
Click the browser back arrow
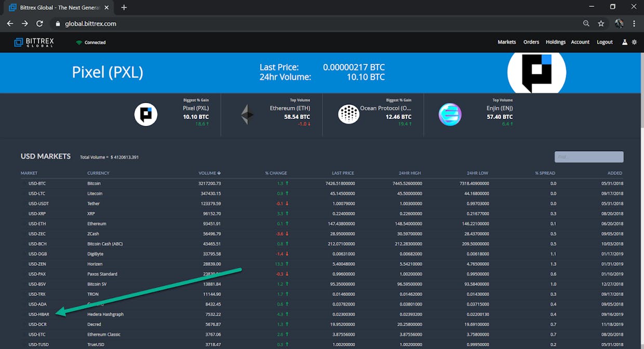tap(10, 23)
